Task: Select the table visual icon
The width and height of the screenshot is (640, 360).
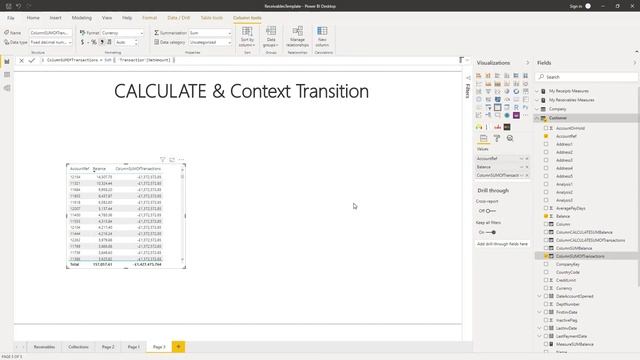Action: coord(498,107)
